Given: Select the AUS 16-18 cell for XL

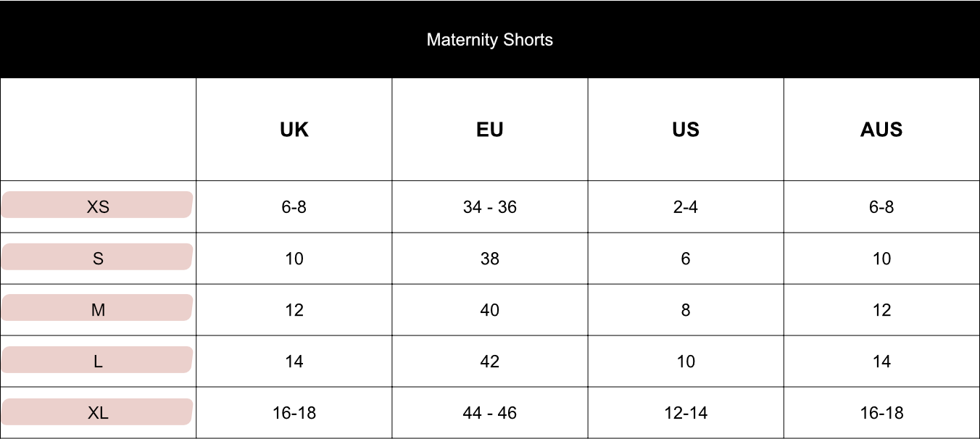Looking at the screenshot, I should click(x=881, y=413).
